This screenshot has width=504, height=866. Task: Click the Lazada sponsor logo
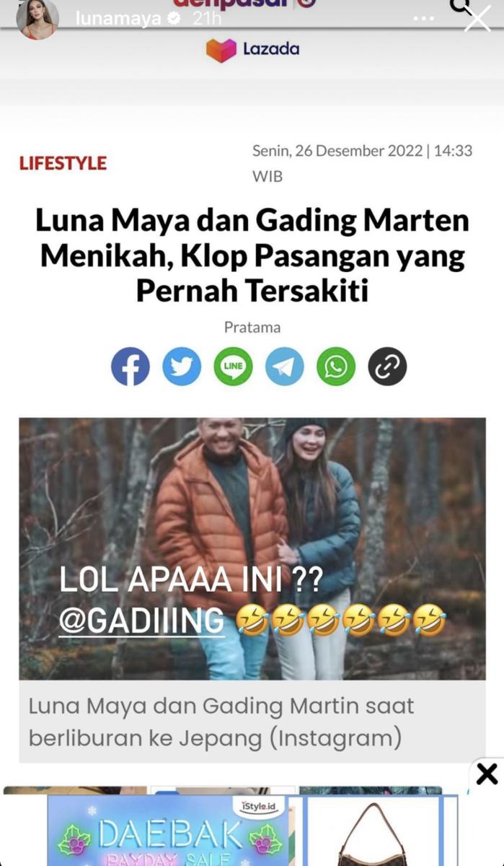[252, 50]
